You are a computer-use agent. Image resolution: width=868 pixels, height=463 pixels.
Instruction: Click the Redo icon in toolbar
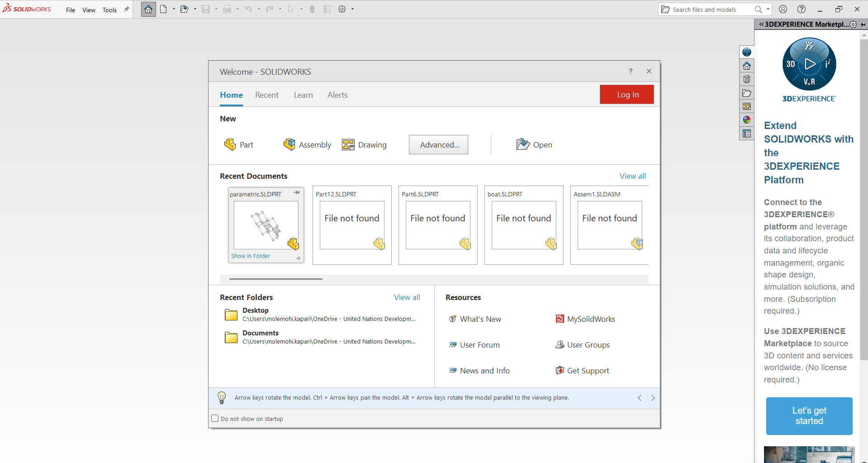click(270, 9)
